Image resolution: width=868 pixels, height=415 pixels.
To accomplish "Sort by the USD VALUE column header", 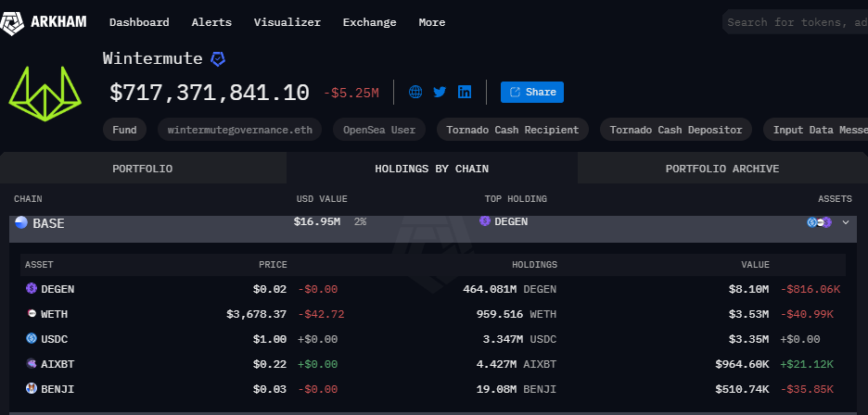I will pos(322,198).
